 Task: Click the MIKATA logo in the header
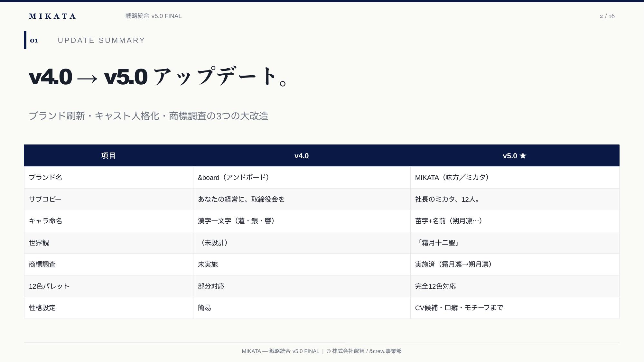(52, 16)
